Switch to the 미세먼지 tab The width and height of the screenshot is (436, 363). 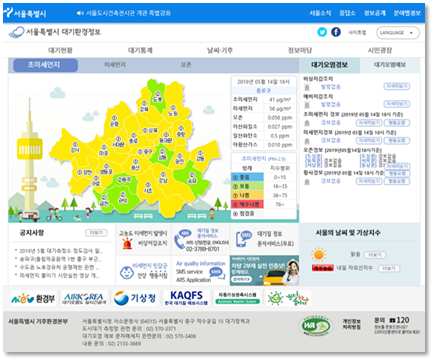tap(115, 65)
